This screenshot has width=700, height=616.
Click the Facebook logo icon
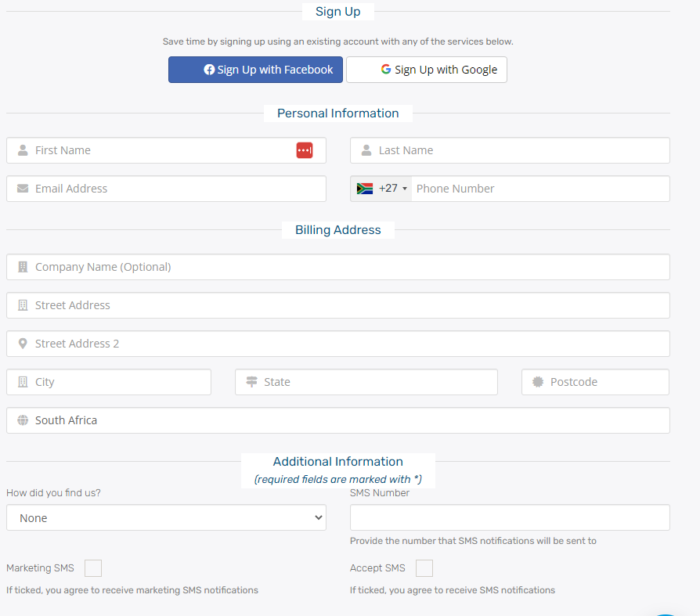(x=209, y=70)
